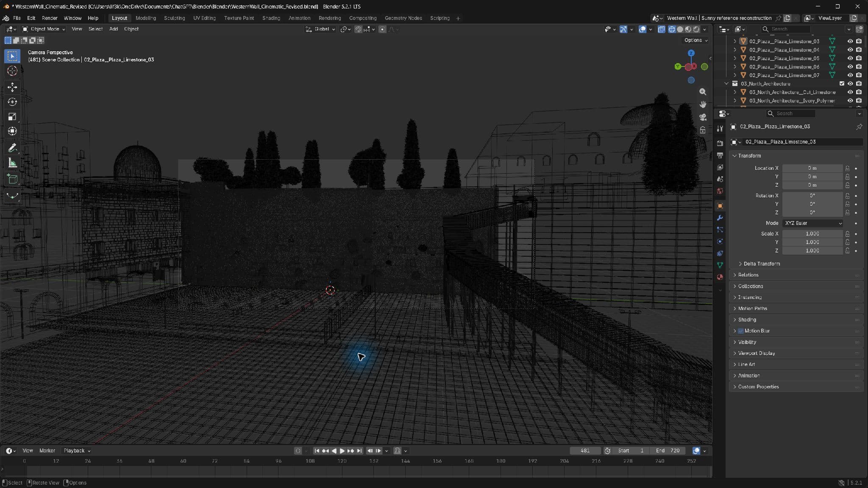Activate the Annotate pencil tool

point(12,148)
